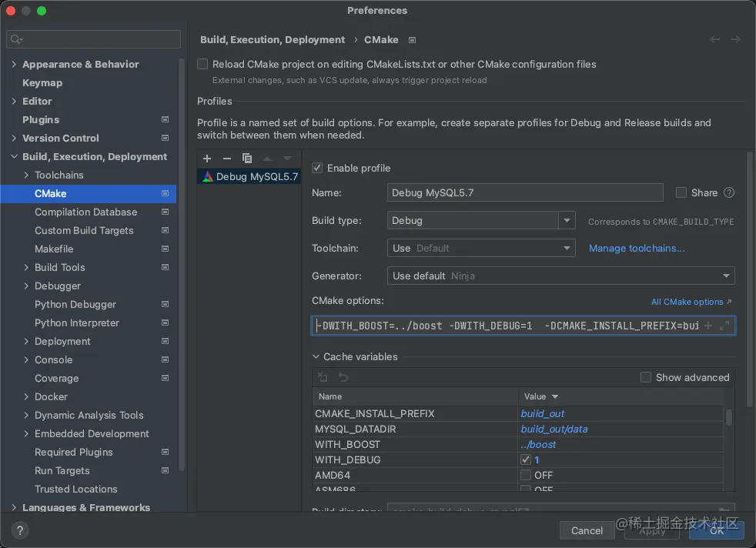Screen dimensions: 756x548
Task: Sort cache variables by Value column
Action: tap(621, 396)
